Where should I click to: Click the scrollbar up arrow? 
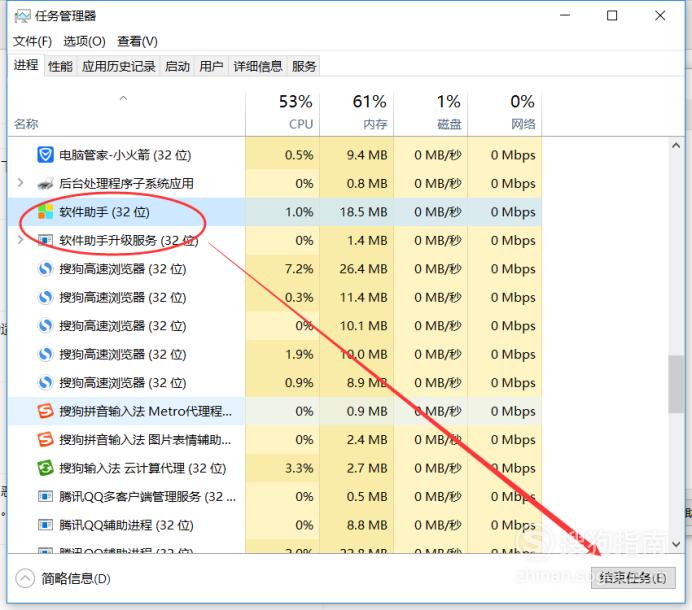676,145
